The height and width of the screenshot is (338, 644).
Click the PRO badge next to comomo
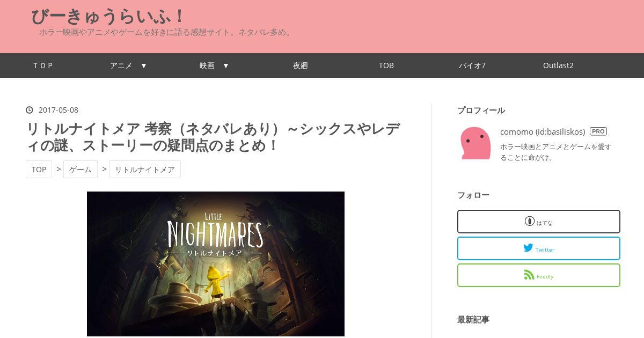tap(598, 131)
